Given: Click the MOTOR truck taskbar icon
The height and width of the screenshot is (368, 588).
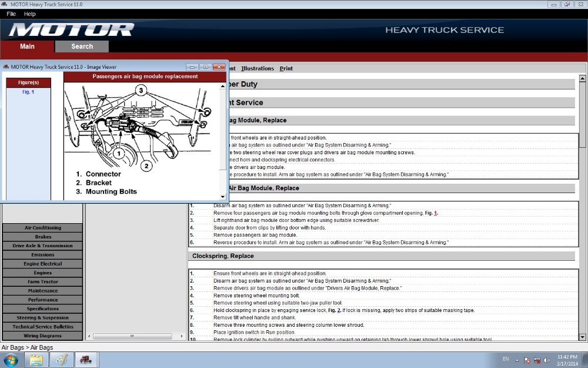Looking at the screenshot, I should [86, 360].
